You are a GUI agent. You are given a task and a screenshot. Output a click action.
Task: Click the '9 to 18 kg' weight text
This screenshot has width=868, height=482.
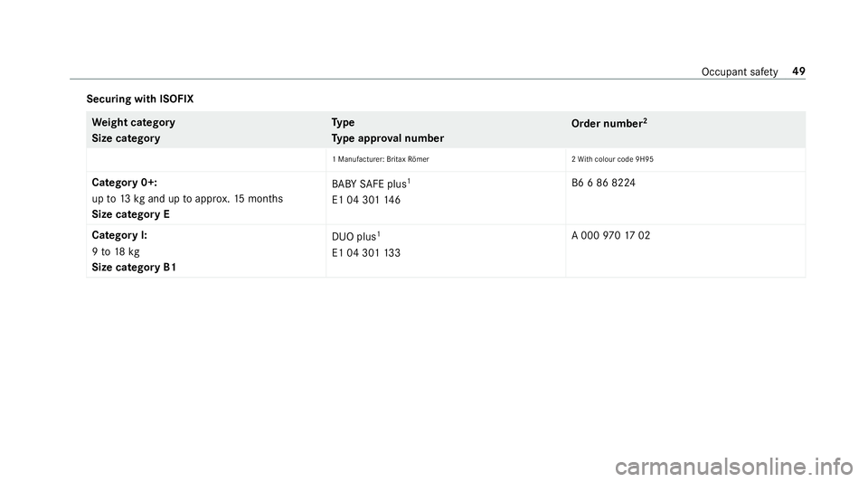(116, 251)
